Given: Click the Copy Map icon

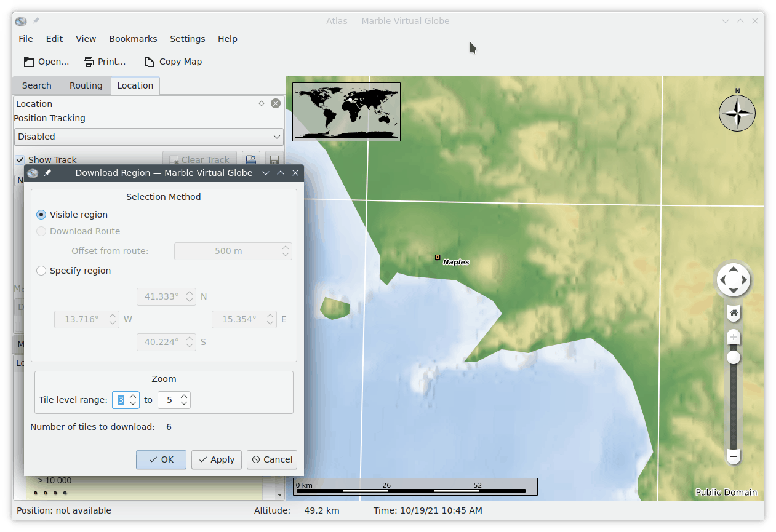Looking at the screenshot, I should 150,62.
